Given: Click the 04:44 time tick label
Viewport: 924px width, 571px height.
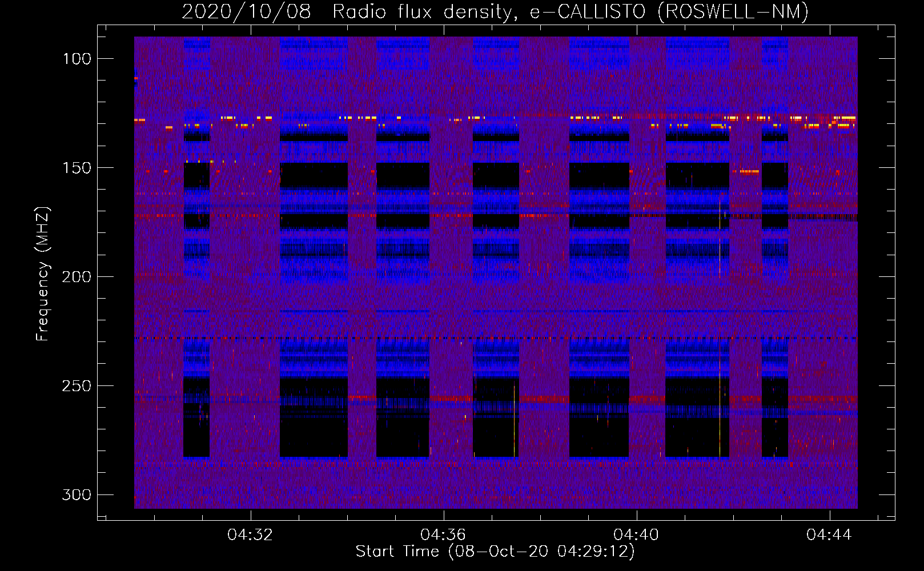Looking at the screenshot, I should pos(829,535).
